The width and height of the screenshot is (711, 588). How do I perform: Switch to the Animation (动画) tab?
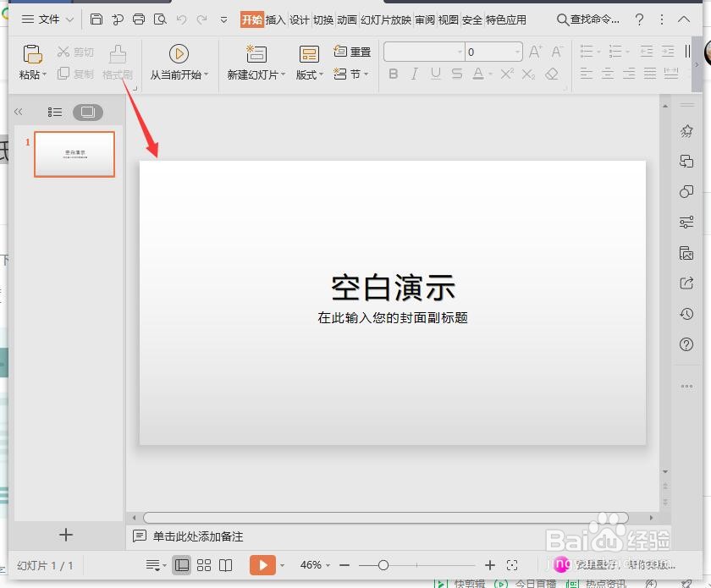point(347,19)
